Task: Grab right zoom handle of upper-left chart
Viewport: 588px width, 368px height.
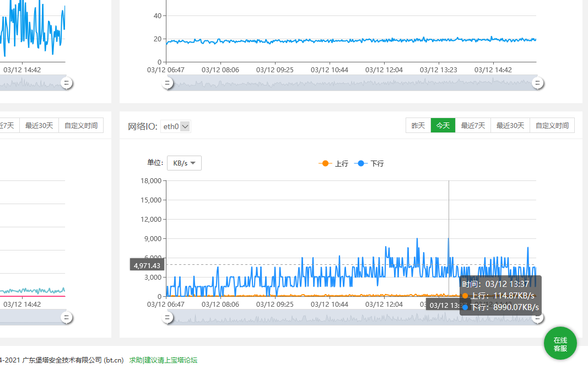Action: click(x=66, y=83)
